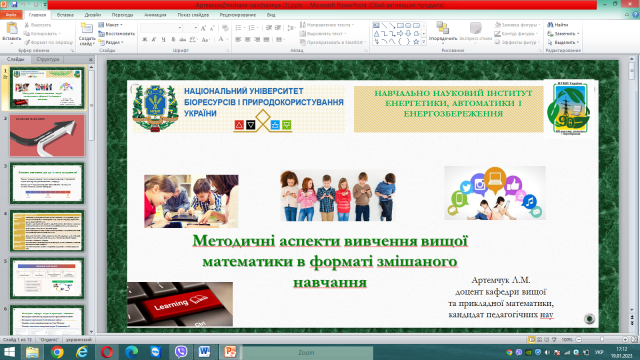
Task: Open the Анимация (Animations) ribbon tab
Action: pyautogui.click(x=155, y=15)
